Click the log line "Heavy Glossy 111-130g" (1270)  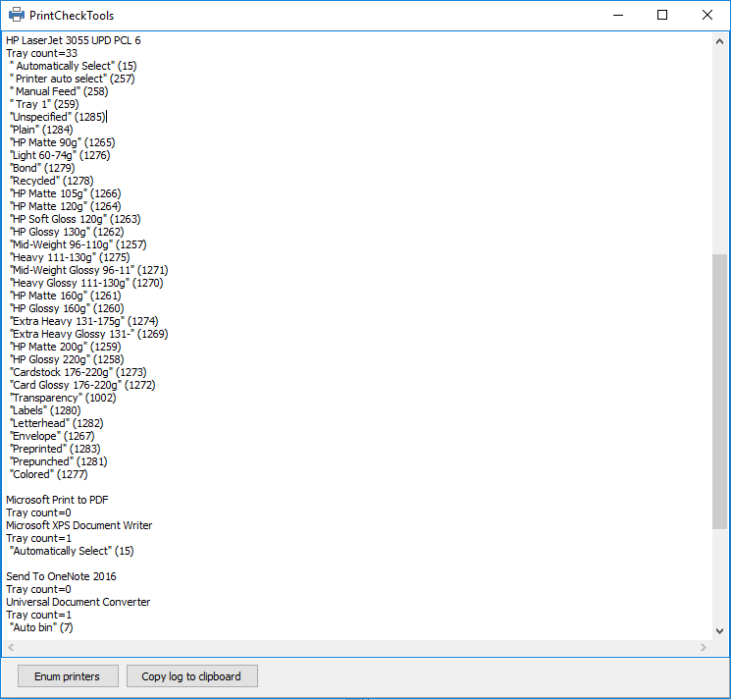(86, 283)
